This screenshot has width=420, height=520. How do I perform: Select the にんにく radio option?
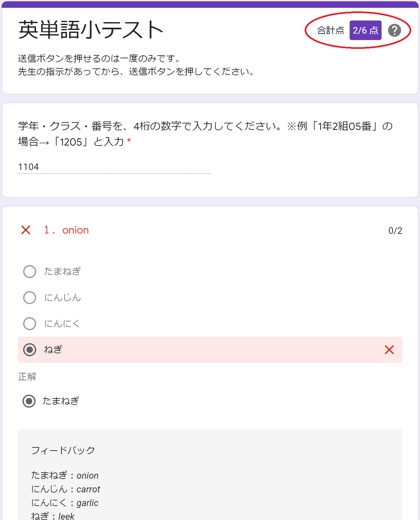coord(30,324)
